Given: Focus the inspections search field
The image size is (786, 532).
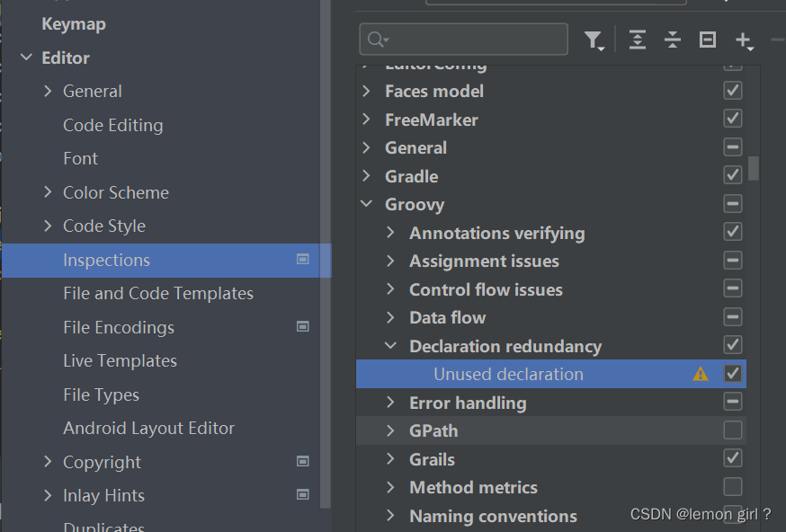Looking at the screenshot, I should pyautogui.click(x=464, y=39).
